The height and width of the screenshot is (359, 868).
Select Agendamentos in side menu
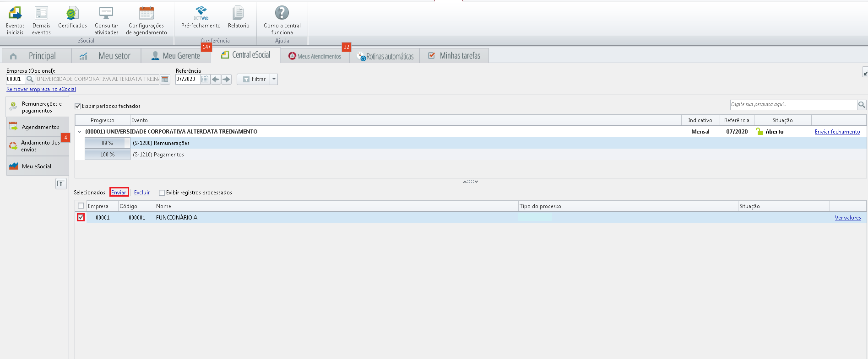(x=38, y=127)
